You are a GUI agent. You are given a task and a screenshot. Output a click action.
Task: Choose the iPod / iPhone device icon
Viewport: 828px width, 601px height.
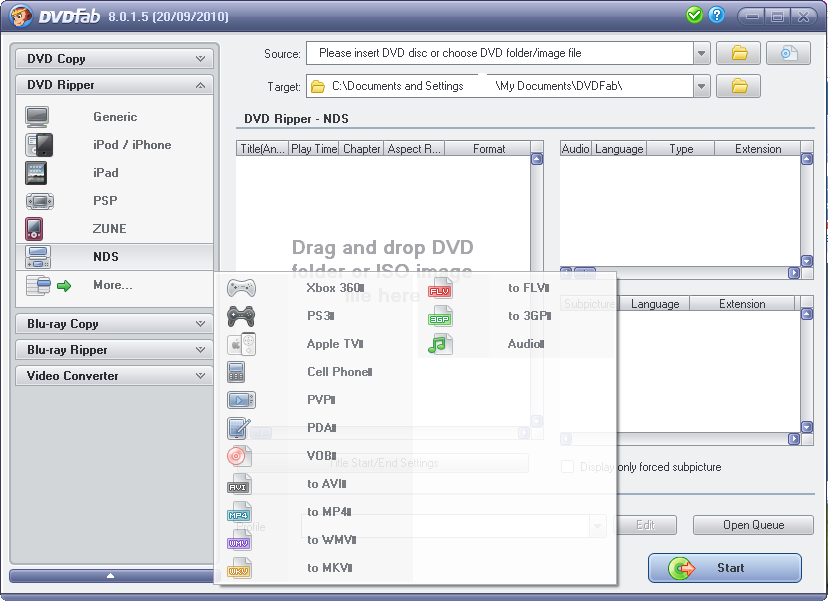39,145
